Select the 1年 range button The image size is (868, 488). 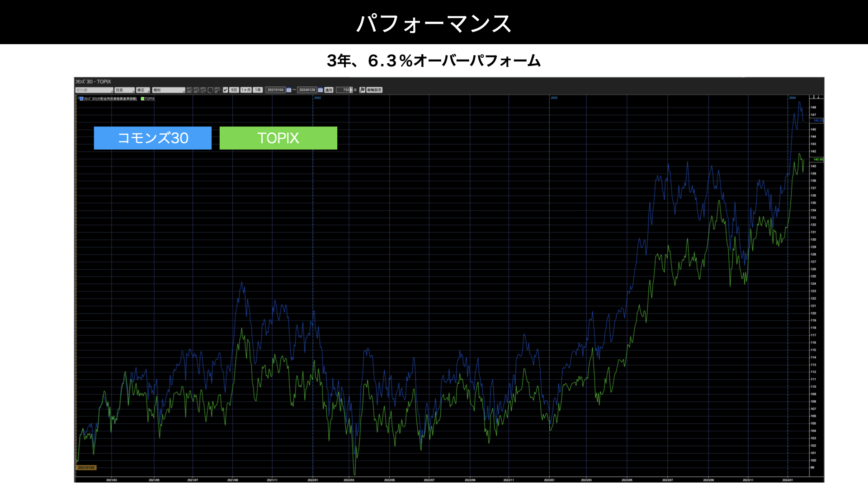coord(258,90)
